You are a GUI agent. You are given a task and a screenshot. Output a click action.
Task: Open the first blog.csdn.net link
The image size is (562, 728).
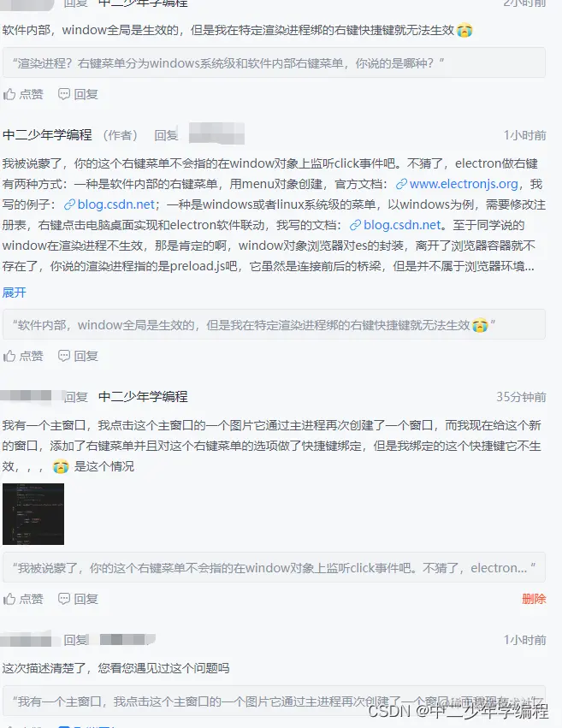click(115, 204)
